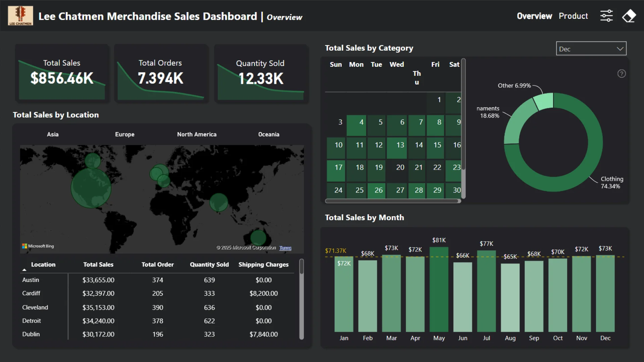Viewport: 644px width, 362px height.
Task: Click the Dublin row label
Action: [x=31, y=334]
